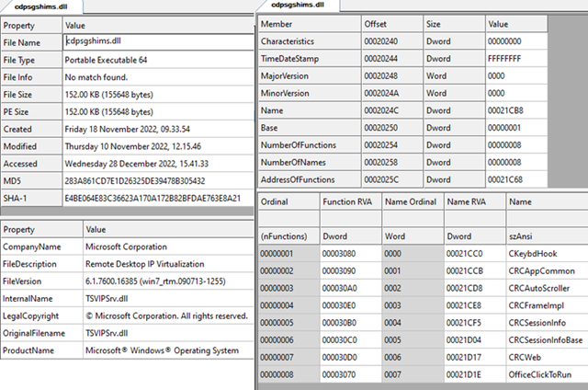Select the left cdpsgshims.dll tab

click(x=40, y=6)
